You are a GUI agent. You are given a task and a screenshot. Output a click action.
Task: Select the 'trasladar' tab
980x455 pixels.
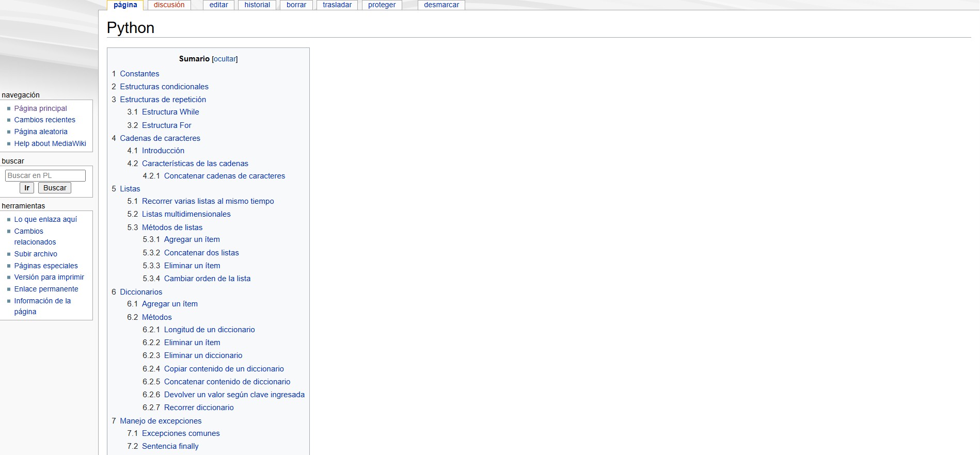click(337, 5)
